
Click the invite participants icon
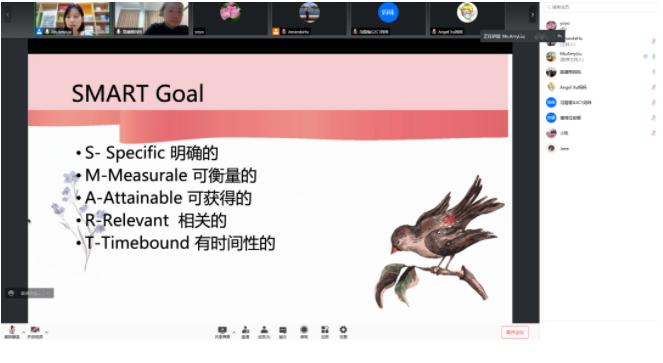(245, 332)
